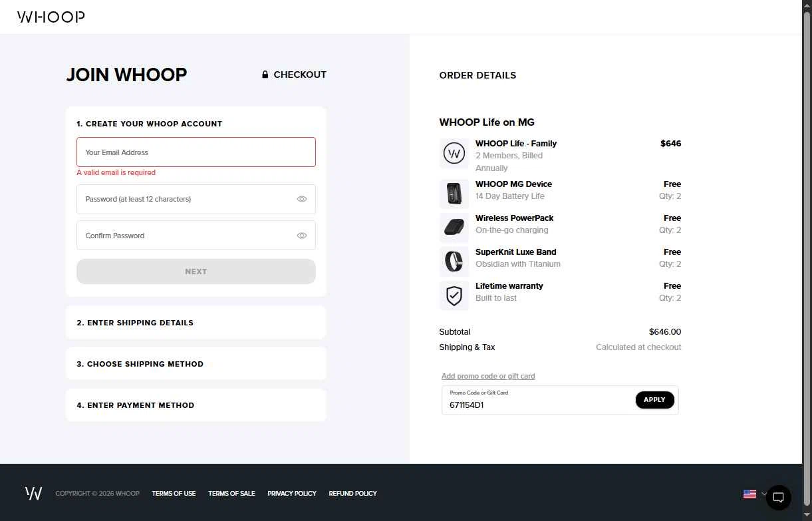Click the WHOOP MG Device item name
Viewport: 812px width, 521px height.
[x=513, y=184]
